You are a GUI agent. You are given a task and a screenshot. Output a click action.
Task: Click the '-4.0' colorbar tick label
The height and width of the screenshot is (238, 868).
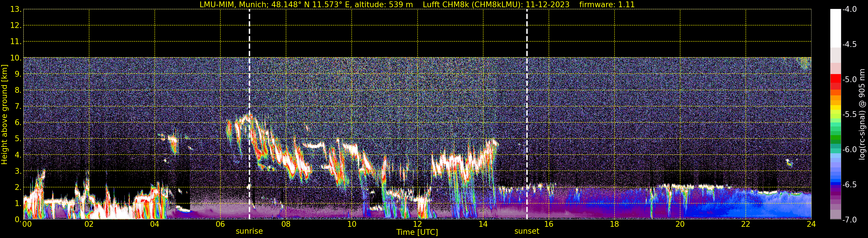(x=849, y=10)
